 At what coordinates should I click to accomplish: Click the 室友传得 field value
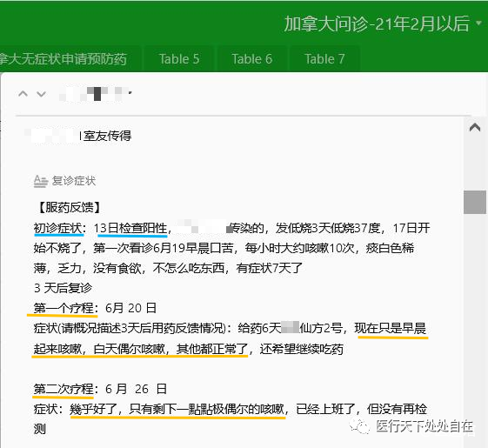click(x=107, y=136)
